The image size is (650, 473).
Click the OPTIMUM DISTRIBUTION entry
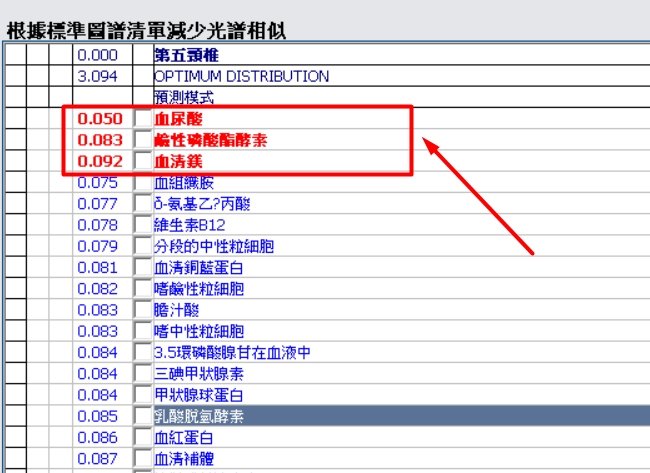(x=241, y=76)
